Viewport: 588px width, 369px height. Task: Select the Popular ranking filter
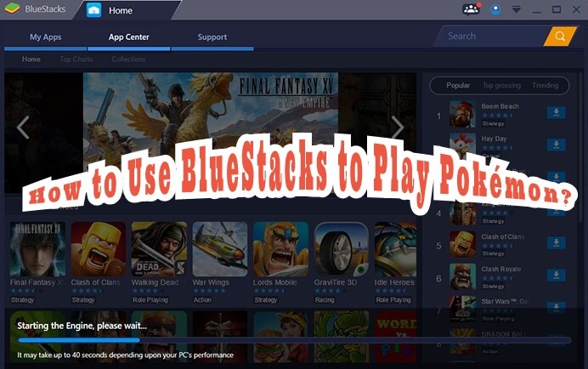(x=458, y=85)
